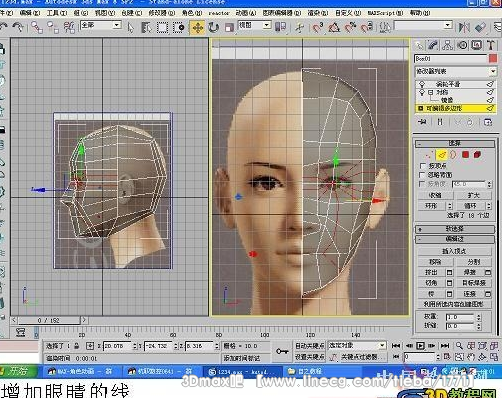The height and width of the screenshot is (398, 503).
Task: Toggle the Window/Crossing selection icon
Action: tap(179, 27)
